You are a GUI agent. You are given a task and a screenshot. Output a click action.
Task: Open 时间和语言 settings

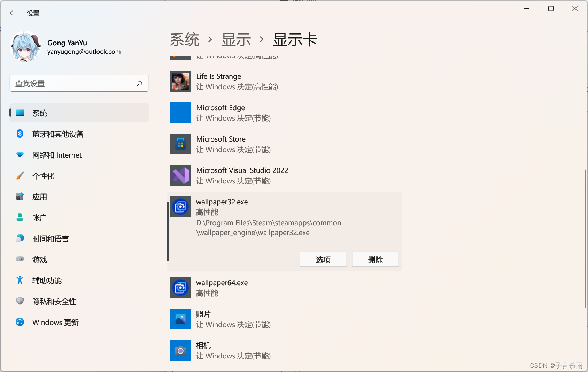[x=79, y=238]
